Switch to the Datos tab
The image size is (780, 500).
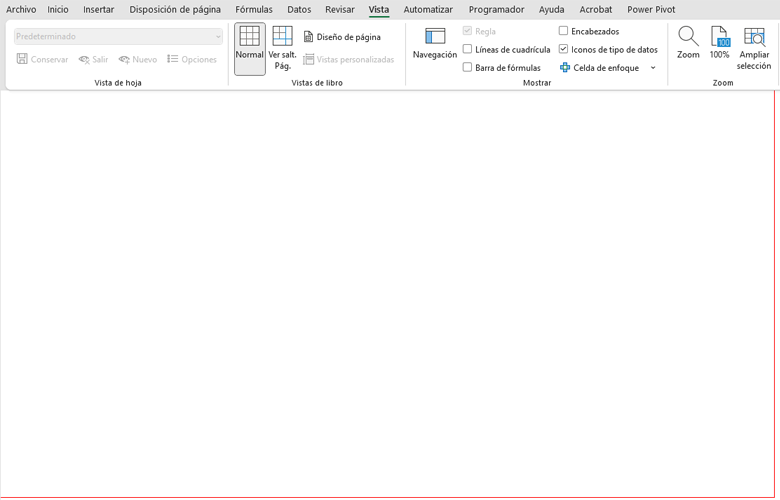point(299,9)
